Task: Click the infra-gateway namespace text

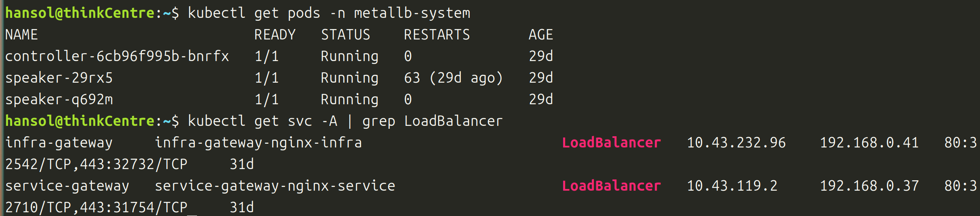Action: (x=59, y=142)
